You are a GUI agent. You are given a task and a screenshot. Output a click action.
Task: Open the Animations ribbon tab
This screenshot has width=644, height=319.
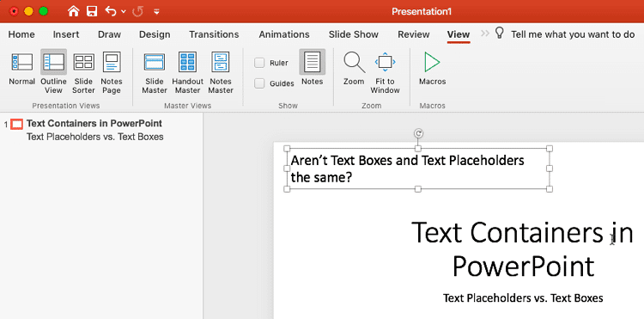point(284,34)
